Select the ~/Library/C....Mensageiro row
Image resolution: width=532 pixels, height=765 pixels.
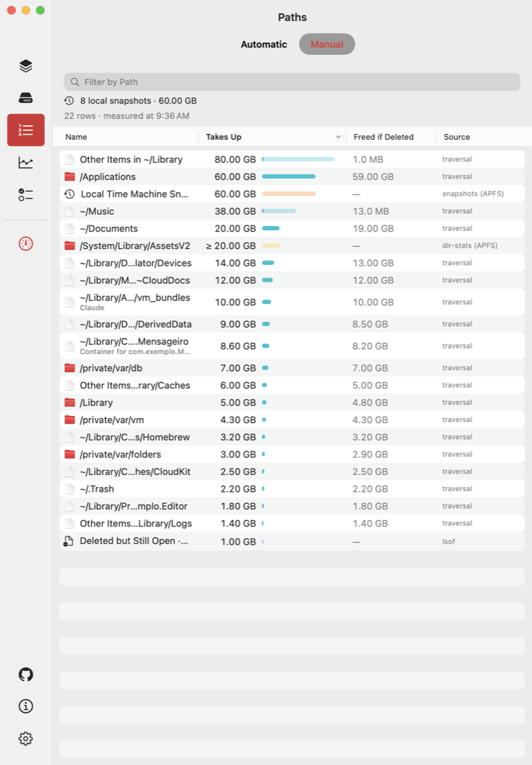click(x=292, y=346)
